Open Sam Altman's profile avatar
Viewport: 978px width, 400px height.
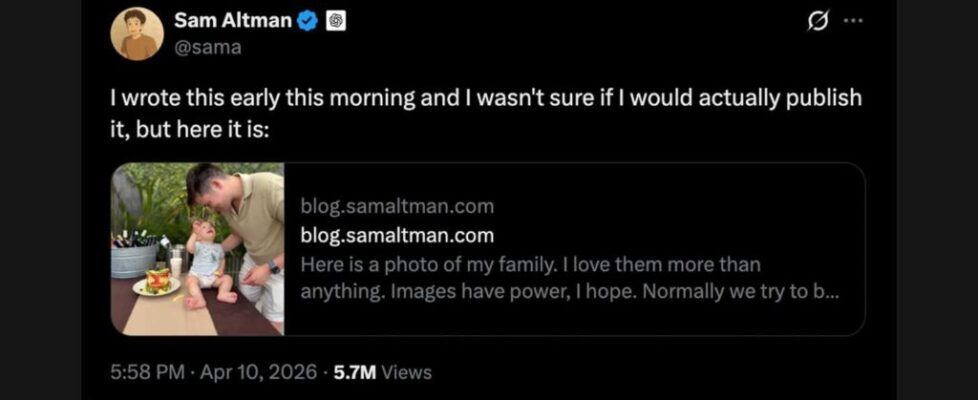pos(137,34)
